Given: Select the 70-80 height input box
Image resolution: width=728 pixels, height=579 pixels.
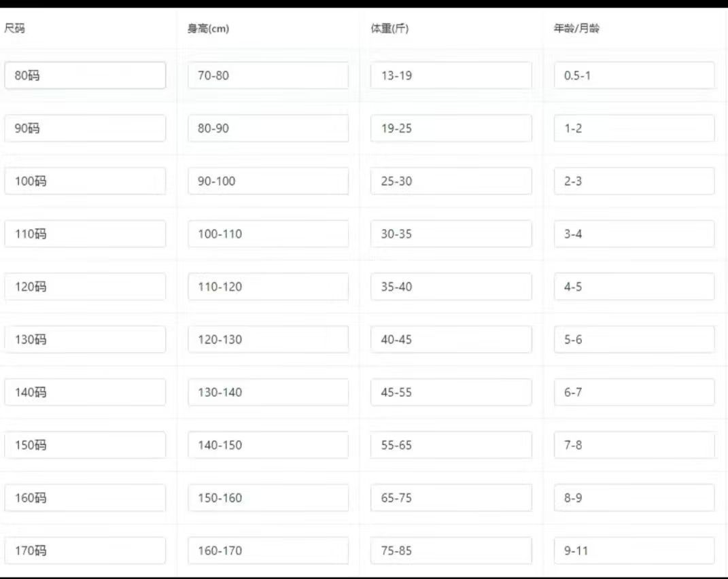Looking at the screenshot, I should [x=268, y=75].
